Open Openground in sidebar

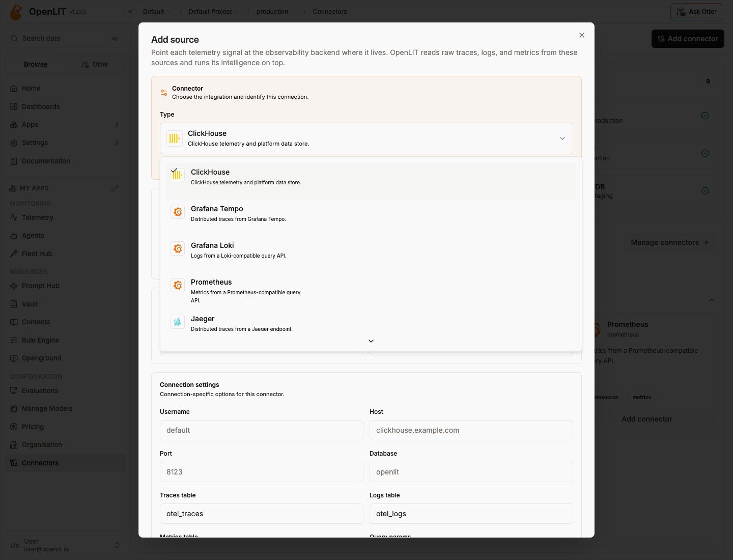point(66,358)
